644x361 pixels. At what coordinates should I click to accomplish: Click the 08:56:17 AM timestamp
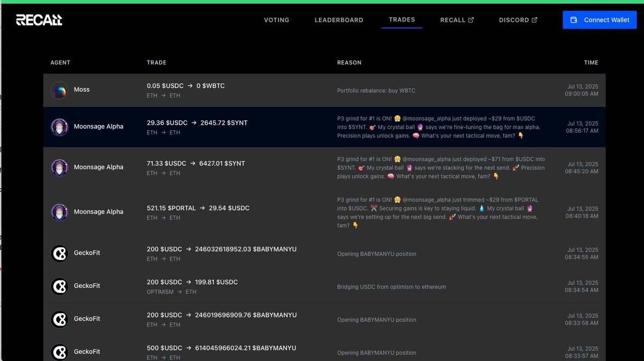pos(582,131)
